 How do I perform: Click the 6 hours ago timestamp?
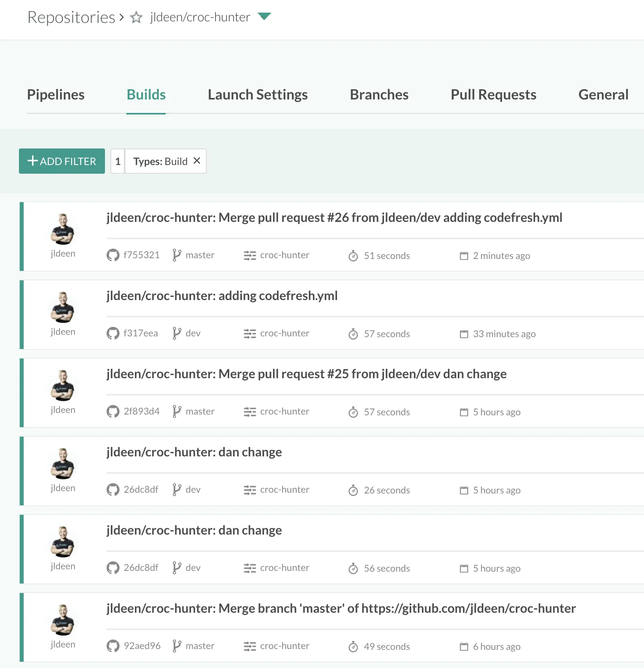coord(497,647)
